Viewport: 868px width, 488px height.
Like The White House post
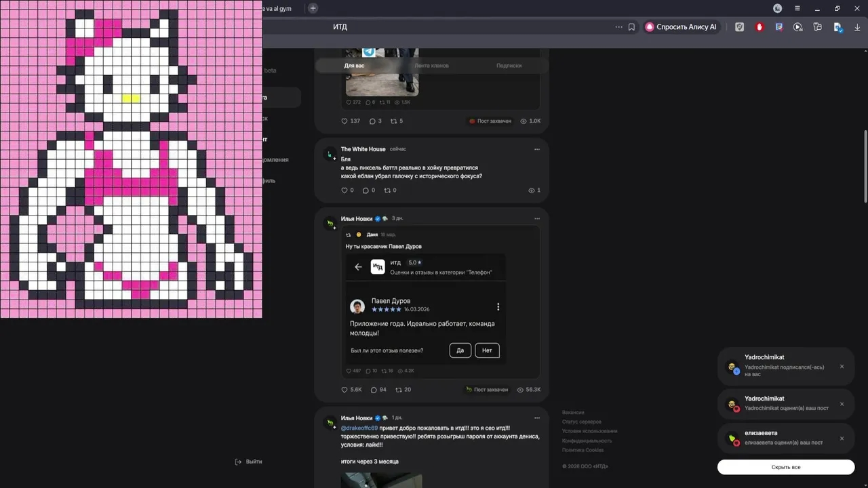tap(347, 190)
